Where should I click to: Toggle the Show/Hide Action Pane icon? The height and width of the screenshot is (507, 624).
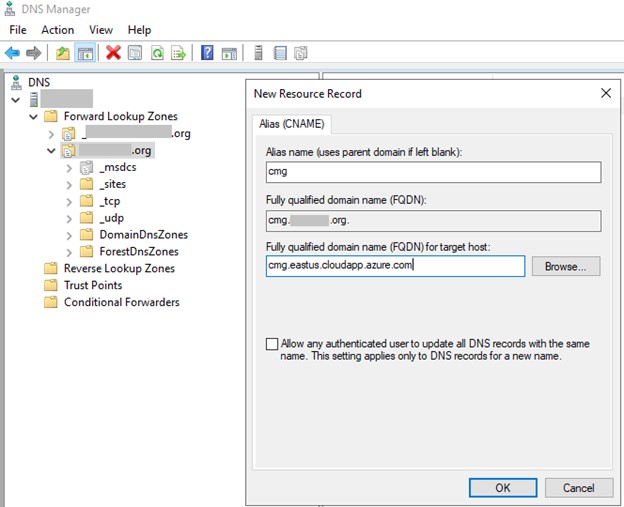(229, 53)
